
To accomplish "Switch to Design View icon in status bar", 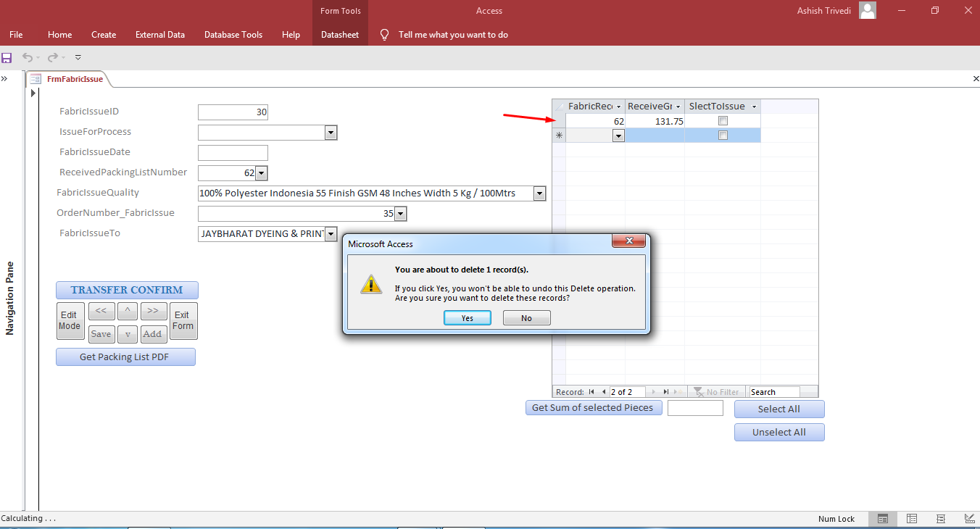I will [x=969, y=519].
